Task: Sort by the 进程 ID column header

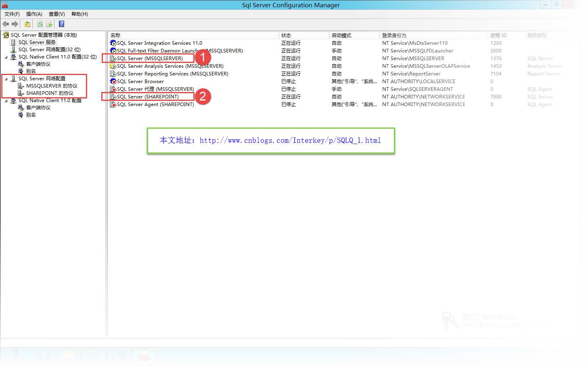Action: (506, 36)
